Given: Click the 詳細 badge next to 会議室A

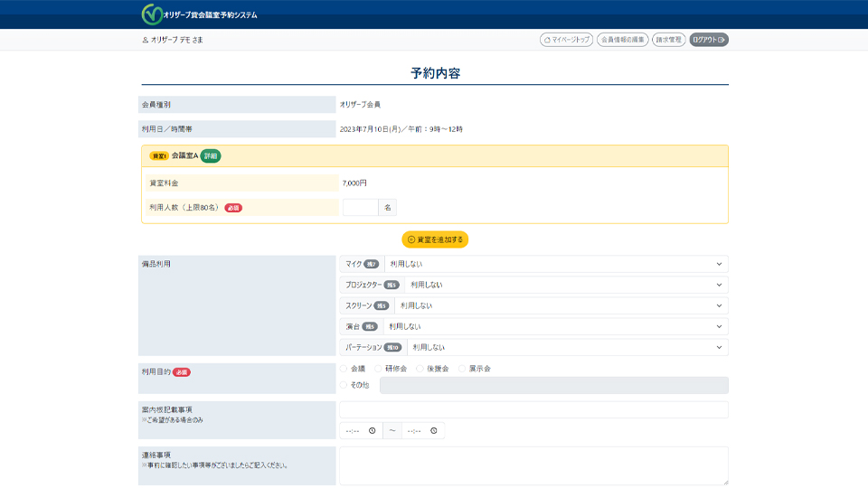Looking at the screenshot, I should pos(211,156).
